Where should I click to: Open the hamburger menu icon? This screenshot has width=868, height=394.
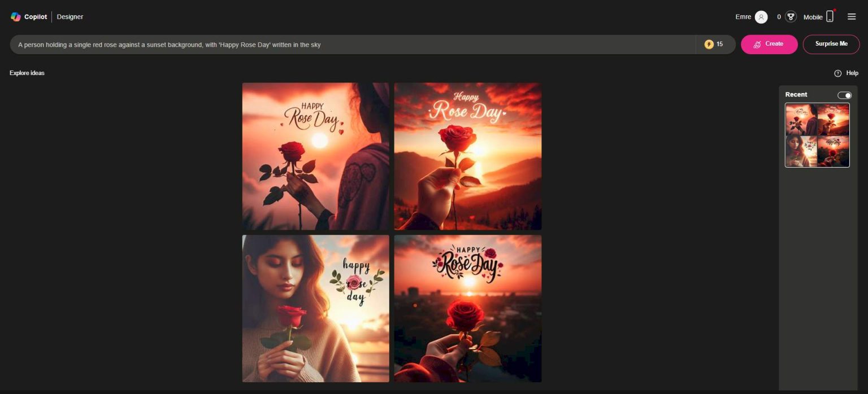click(x=852, y=16)
